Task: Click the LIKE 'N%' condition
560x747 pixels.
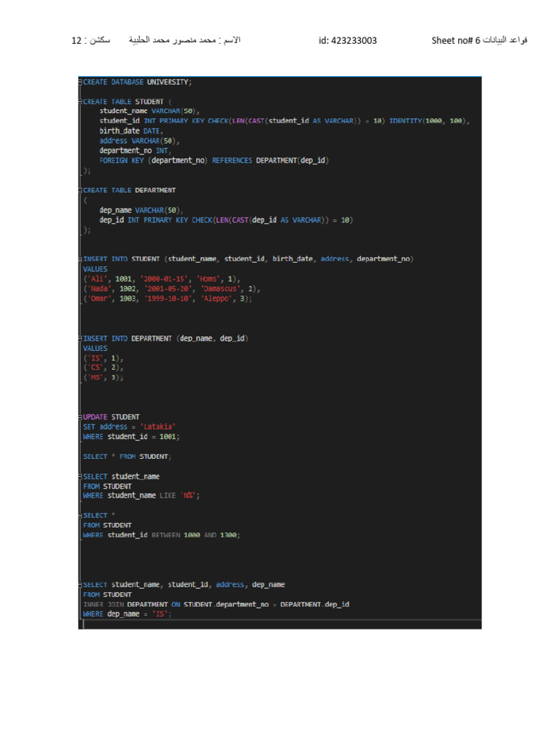Action: [178, 495]
